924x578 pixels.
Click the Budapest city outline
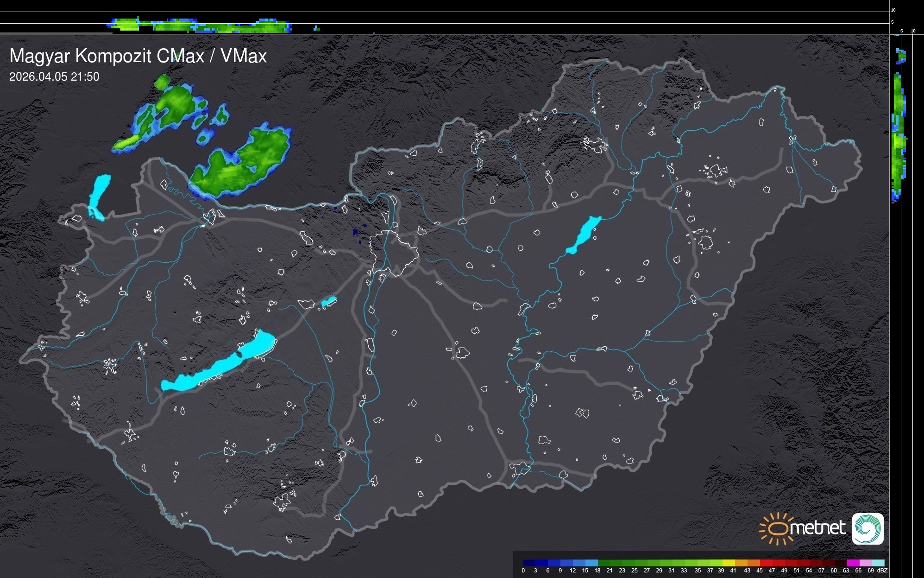[x=394, y=253]
